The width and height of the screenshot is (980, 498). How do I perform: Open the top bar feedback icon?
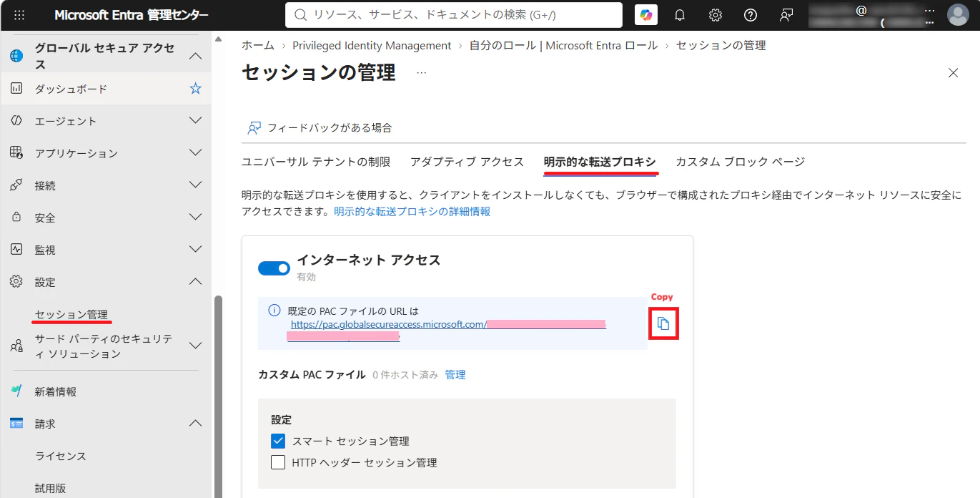pyautogui.click(x=786, y=15)
